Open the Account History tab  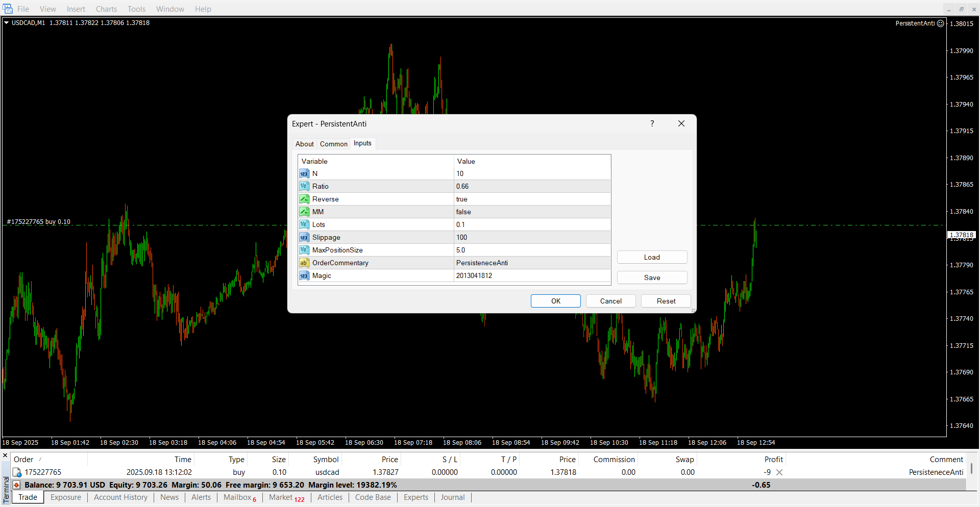pyautogui.click(x=120, y=497)
